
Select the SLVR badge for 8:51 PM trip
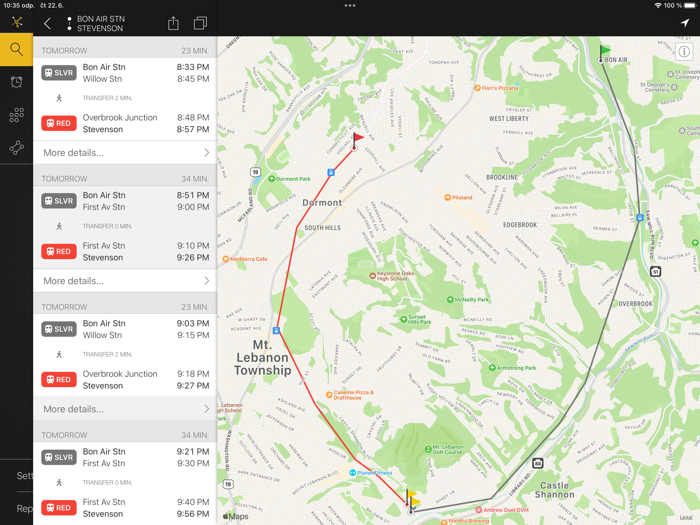(59, 201)
